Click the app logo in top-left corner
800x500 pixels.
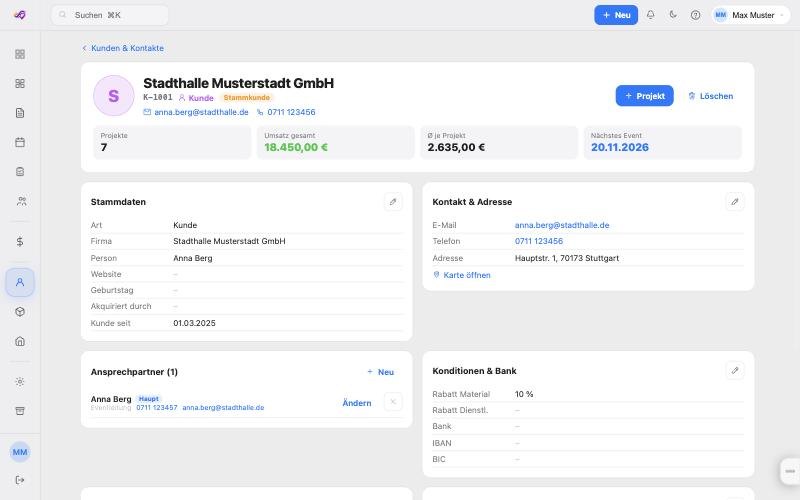pos(19,15)
